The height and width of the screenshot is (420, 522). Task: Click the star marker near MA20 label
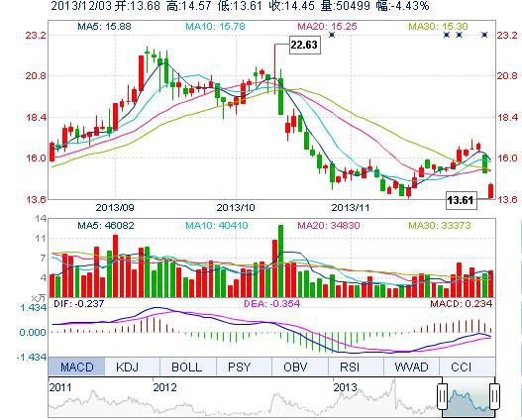pos(332,35)
